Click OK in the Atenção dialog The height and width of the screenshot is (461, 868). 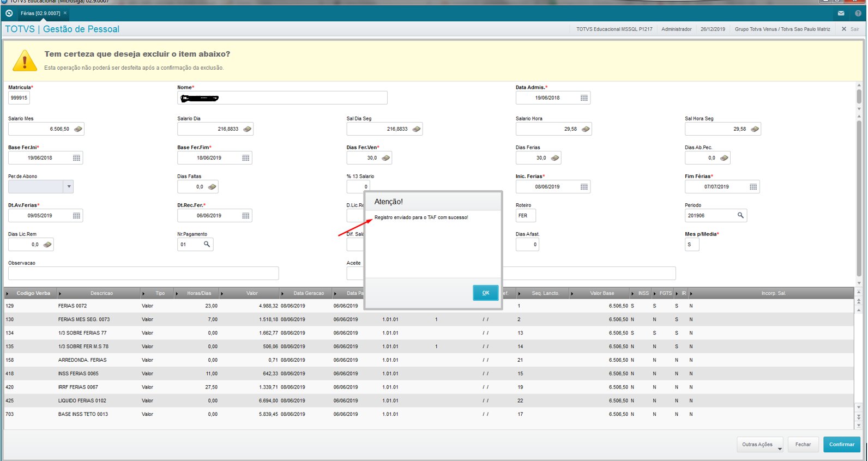click(485, 293)
